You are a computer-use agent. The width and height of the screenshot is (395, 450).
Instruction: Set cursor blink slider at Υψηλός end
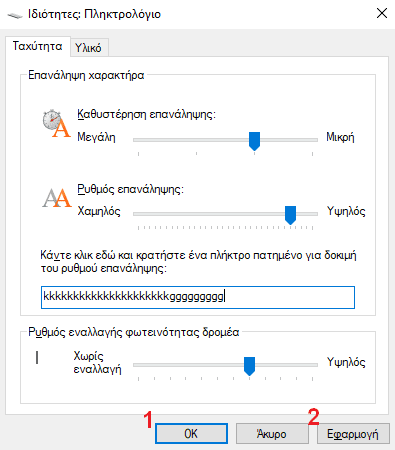click(x=312, y=365)
